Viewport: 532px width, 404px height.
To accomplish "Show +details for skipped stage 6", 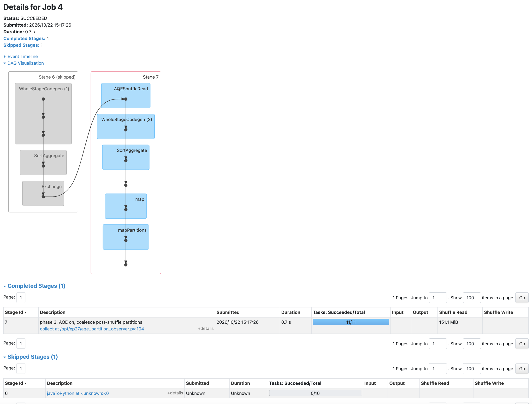I will click(x=175, y=393).
